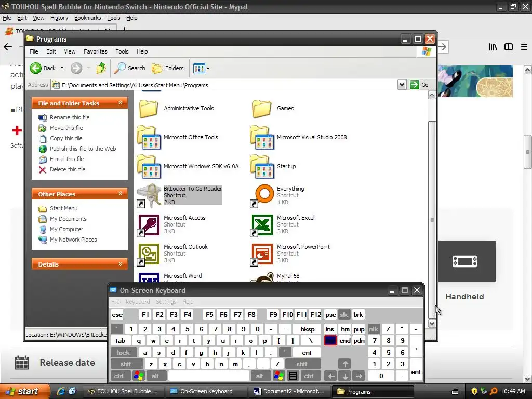
Task: Collapse the File and Folder Tasks panel
Action: tap(120, 103)
